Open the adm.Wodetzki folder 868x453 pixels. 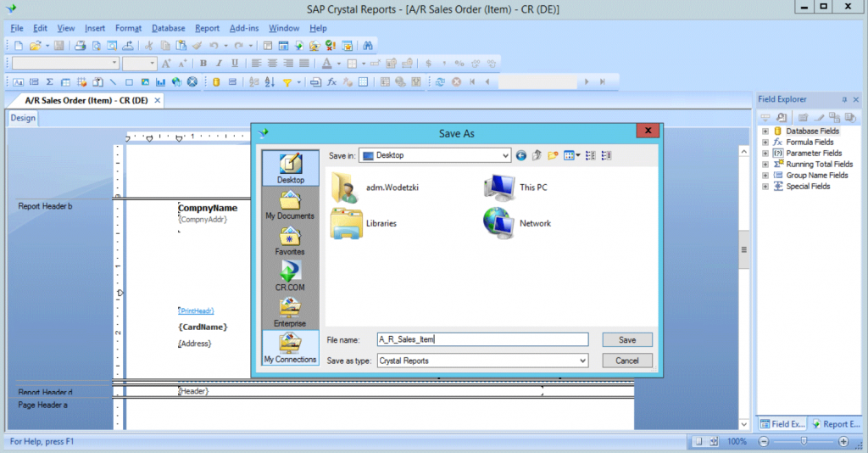(x=375, y=187)
